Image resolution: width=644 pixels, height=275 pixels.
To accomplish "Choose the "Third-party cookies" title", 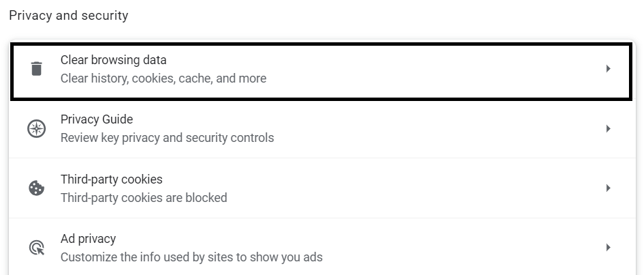I will (111, 179).
